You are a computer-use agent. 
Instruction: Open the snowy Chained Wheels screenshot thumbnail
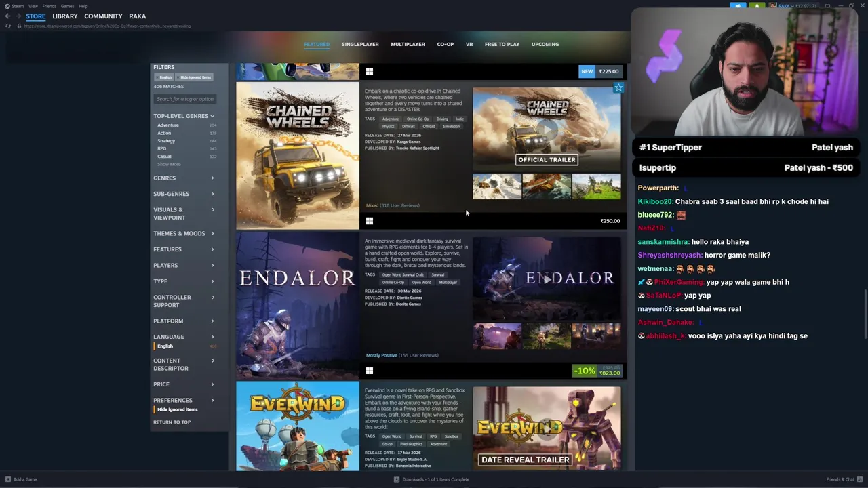click(x=497, y=186)
